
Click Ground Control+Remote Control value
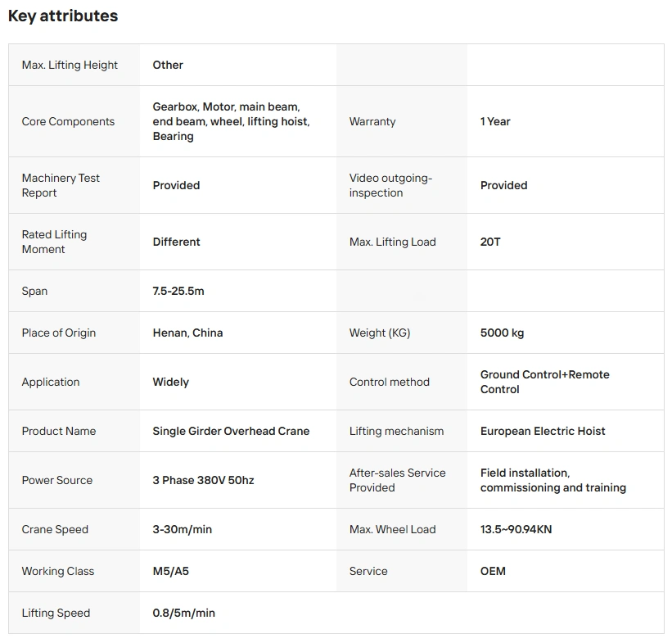click(x=544, y=382)
